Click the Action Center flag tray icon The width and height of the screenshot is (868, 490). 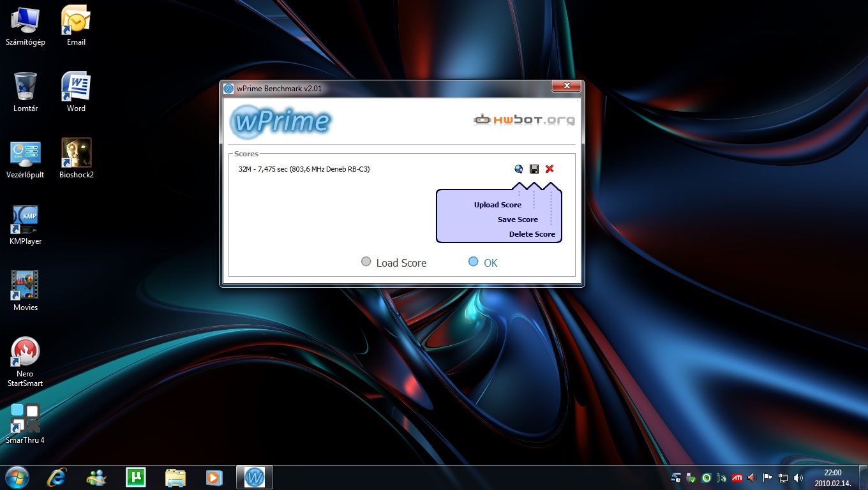(x=768, y=477)
